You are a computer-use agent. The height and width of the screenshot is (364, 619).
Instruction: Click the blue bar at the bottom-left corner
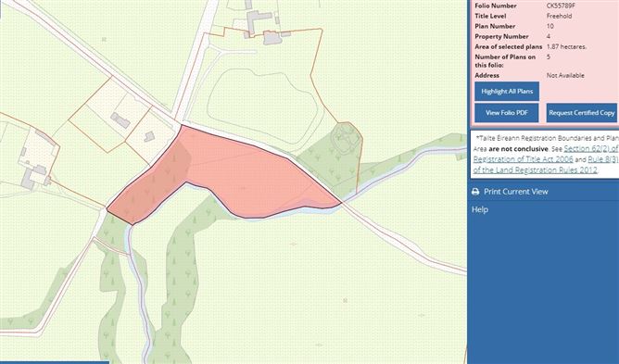pos(55,362)
